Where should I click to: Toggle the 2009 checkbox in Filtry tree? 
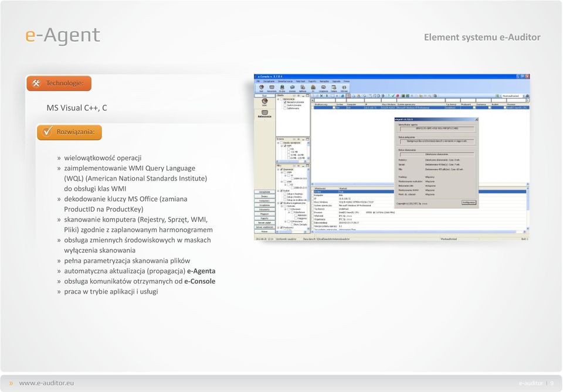(285, 172)
